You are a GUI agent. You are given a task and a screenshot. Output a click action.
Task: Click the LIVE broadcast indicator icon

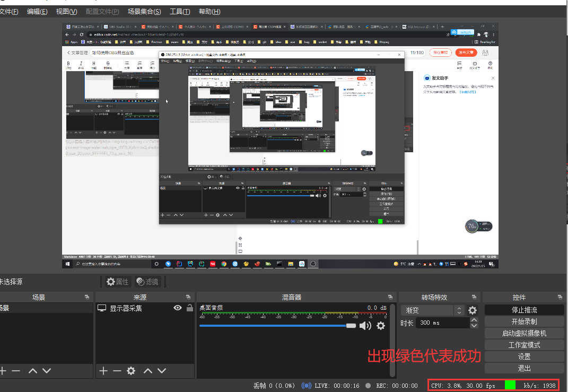(x=307, y=386)
